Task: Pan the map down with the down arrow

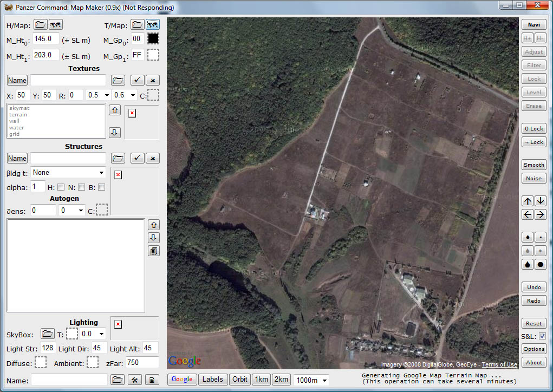Action: [541, 201]
